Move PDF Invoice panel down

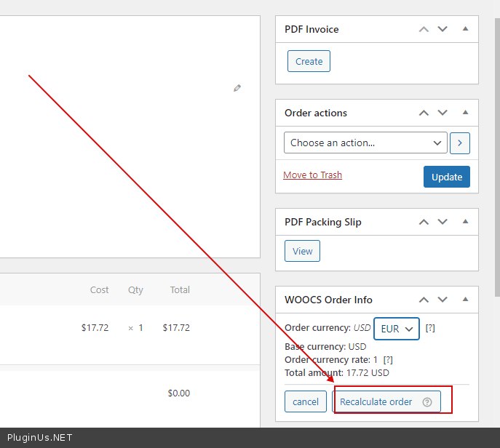click(443, 29)
